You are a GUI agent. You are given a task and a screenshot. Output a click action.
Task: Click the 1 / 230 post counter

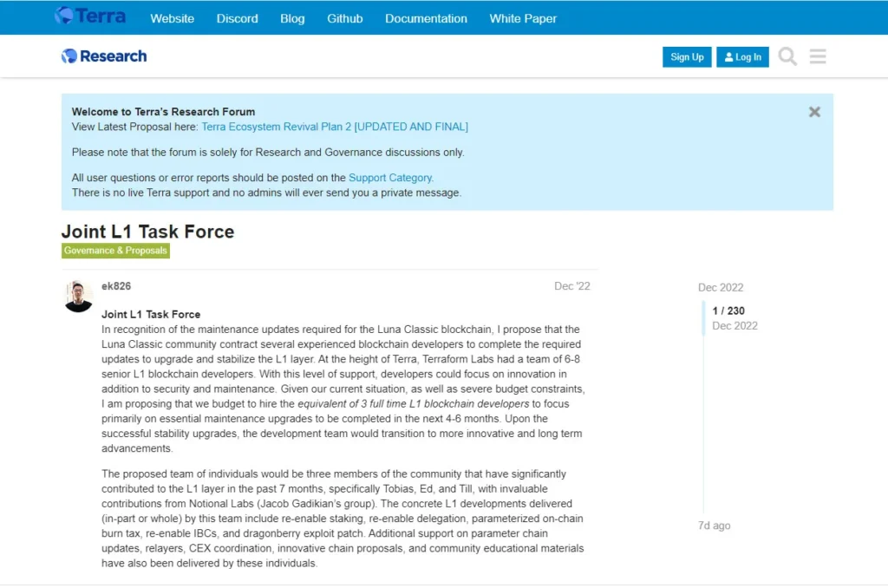728,311
